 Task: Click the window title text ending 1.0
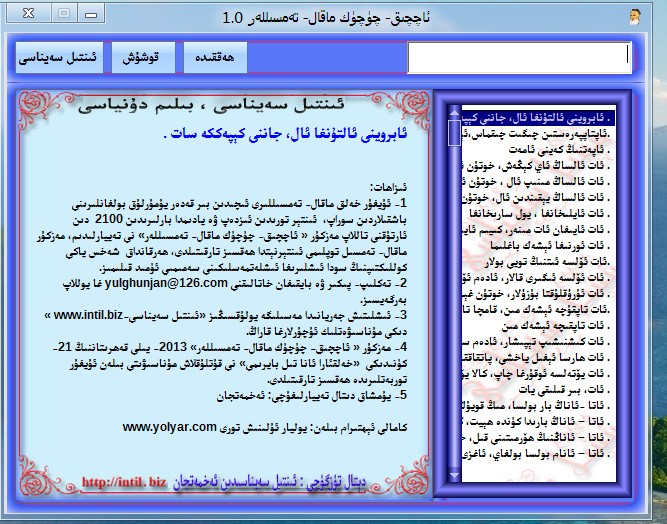tap(327, 18)
